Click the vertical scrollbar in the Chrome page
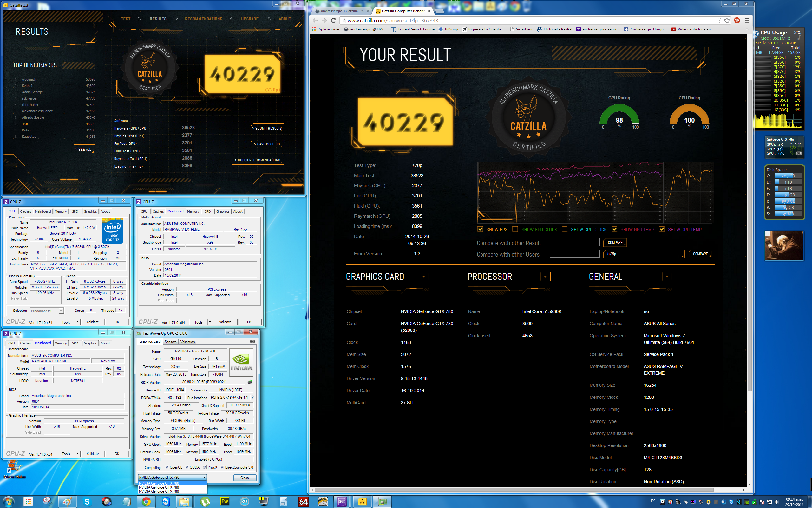This screenshot has height=508, width=812. click(750, 235)
